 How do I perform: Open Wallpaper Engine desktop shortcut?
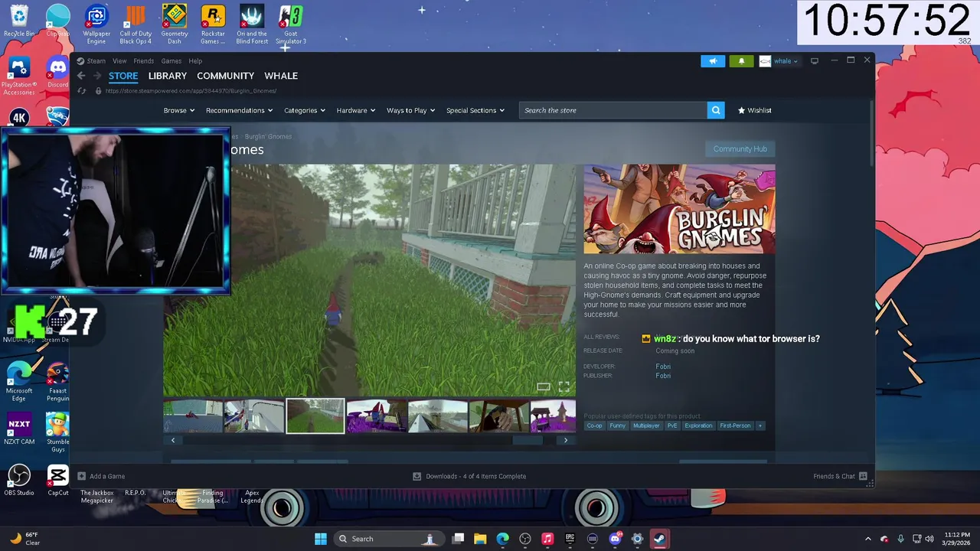[x=96, y=24]
